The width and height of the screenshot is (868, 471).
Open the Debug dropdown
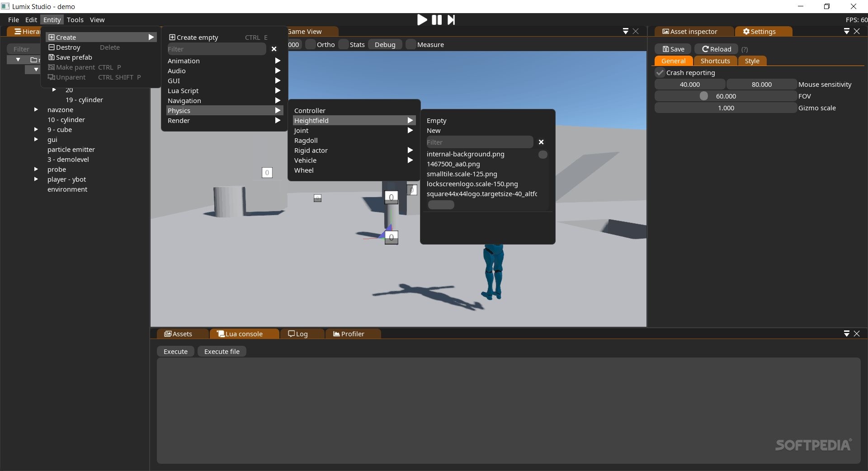tap(385, 44)
